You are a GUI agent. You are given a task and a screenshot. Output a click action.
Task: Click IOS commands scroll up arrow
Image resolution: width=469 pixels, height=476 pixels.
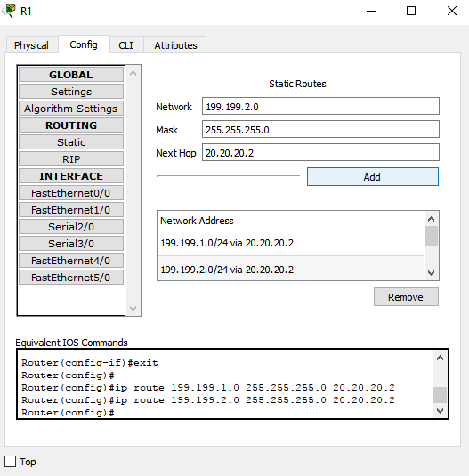440,359
